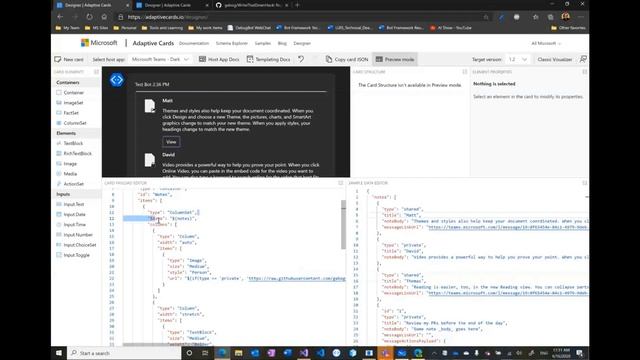Collapse the Card Structure panel
640x360 pixels.
tap(464, 72)
